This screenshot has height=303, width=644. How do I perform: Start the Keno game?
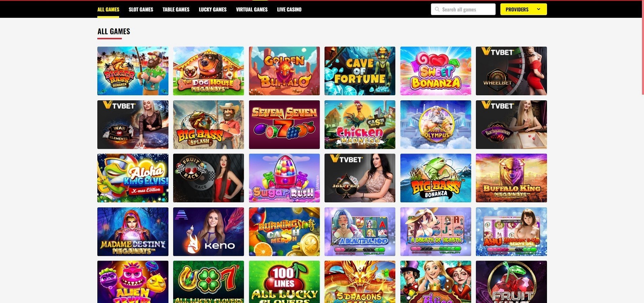(208, 232)
